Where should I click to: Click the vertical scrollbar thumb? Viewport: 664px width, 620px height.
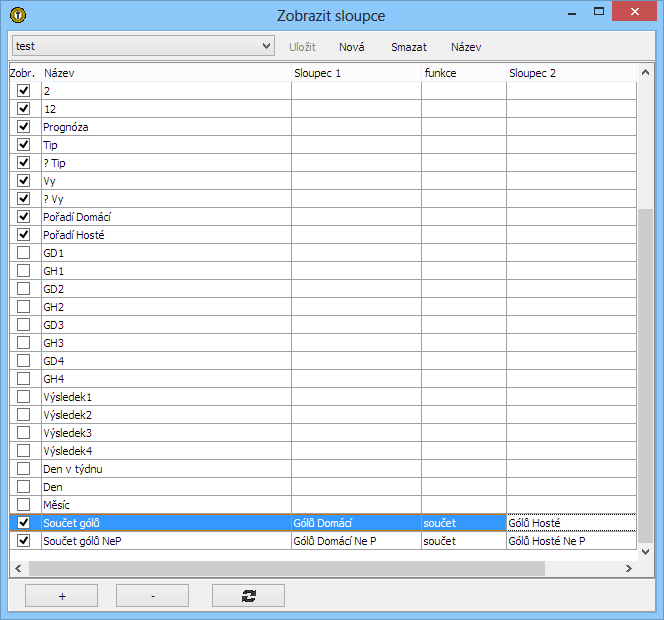[x=645, y=375]
